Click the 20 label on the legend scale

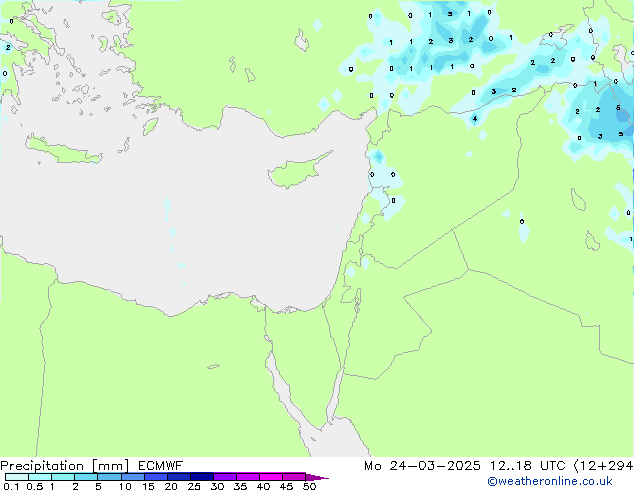(170, 486)
